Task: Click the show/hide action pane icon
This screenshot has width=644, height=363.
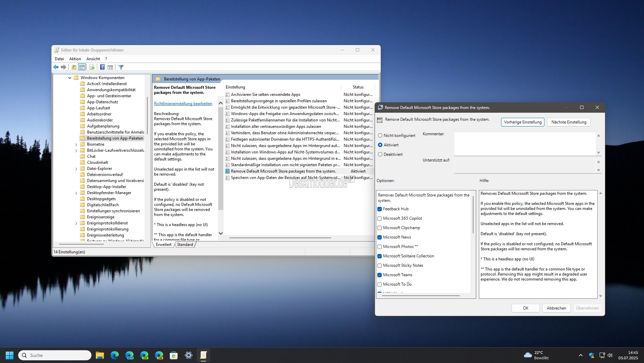Action: click(x=110, y=67)
